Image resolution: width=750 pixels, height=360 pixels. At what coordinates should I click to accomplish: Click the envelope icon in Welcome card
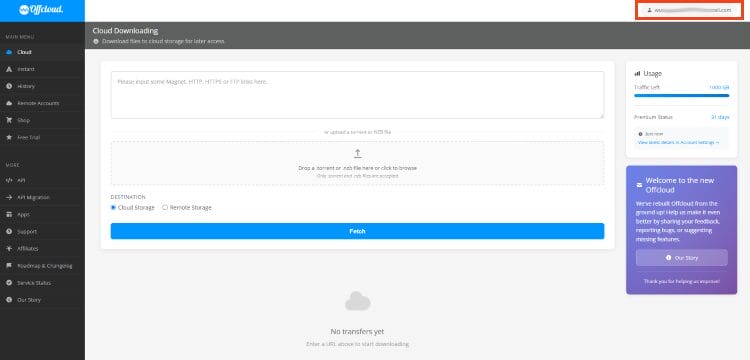tap(640, 185)
